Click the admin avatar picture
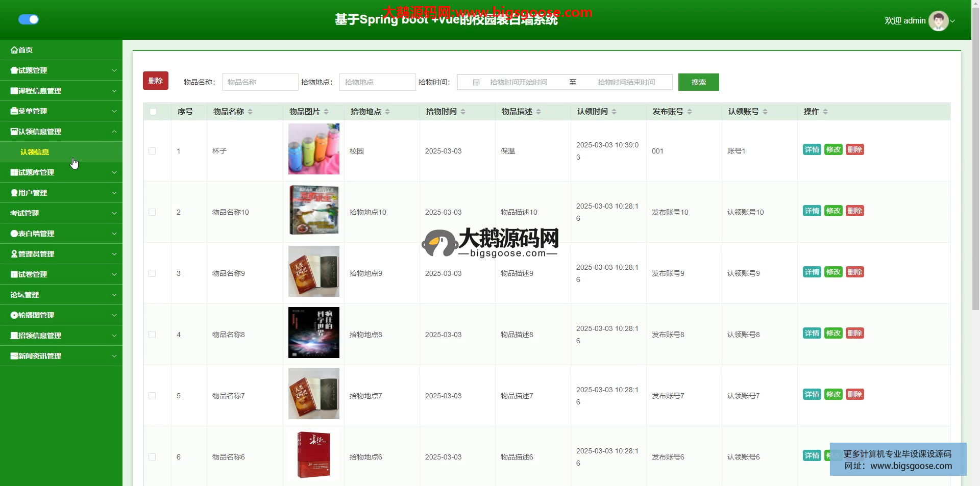This screenshot has width=980, height=486. pos(938,21)
